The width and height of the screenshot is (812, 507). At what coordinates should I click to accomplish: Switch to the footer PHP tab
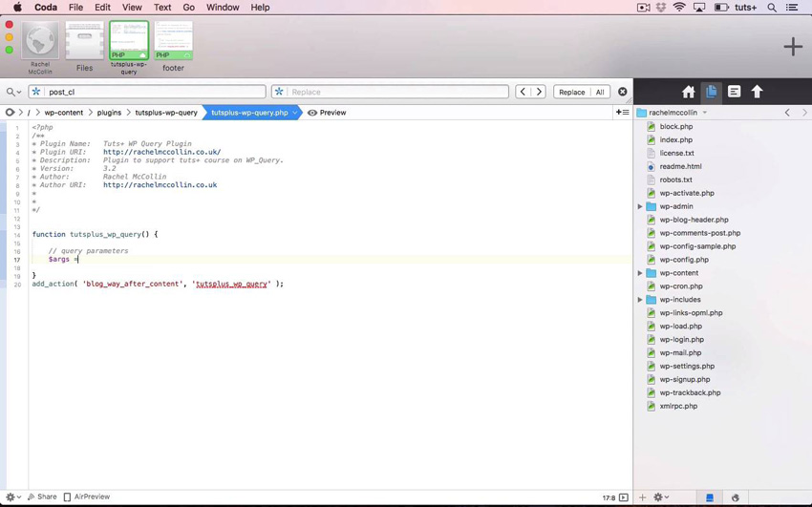coord(173,45)
